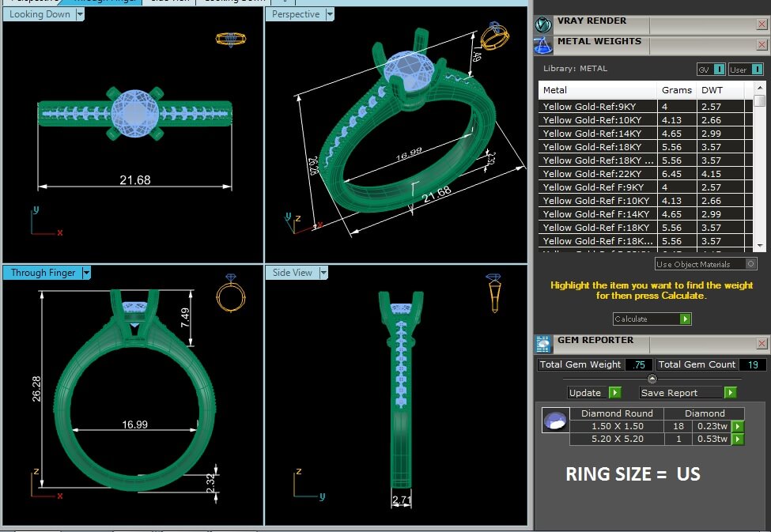
Task: Click the ring orientation icon in Through Finger view
Action: 231,292
